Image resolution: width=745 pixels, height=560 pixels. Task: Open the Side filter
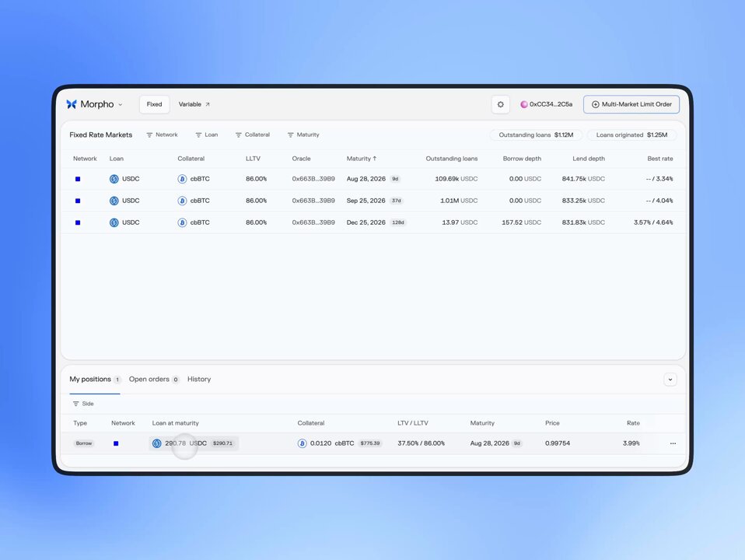tap(83, 404)
